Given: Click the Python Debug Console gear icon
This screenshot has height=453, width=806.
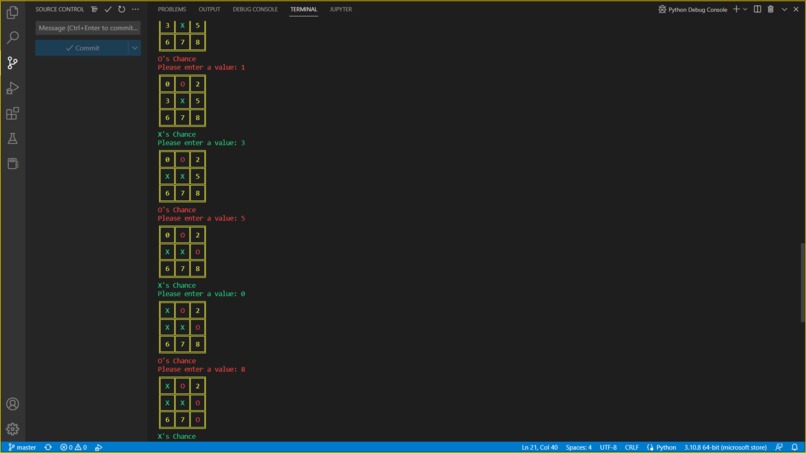Looking at the screenshot, I should (x=662, y=9).
